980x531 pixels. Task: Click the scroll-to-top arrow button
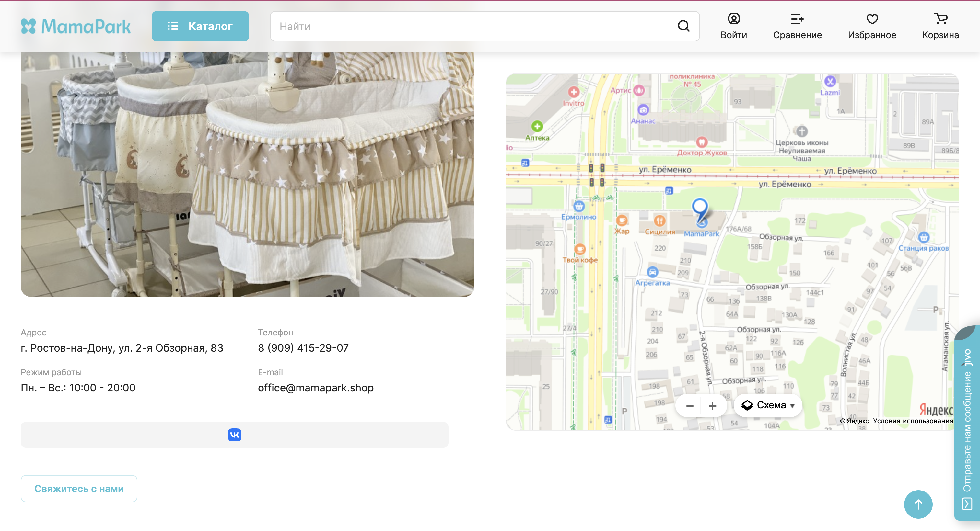(918, 504)
